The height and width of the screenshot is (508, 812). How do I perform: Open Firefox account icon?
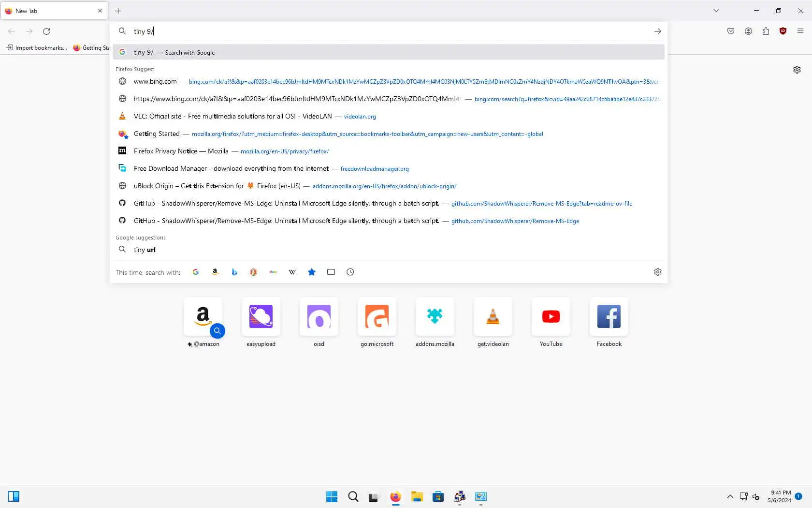748,31
